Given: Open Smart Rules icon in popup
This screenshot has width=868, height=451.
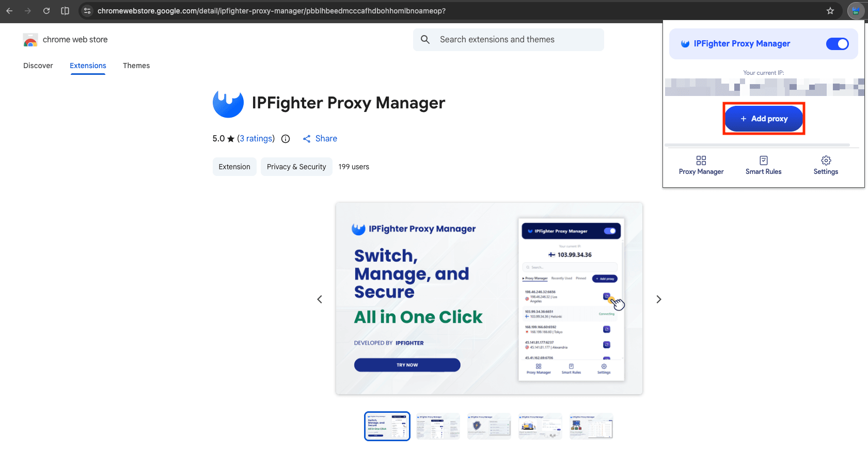Looking at the screenshot, I should [x=764, y=160].
